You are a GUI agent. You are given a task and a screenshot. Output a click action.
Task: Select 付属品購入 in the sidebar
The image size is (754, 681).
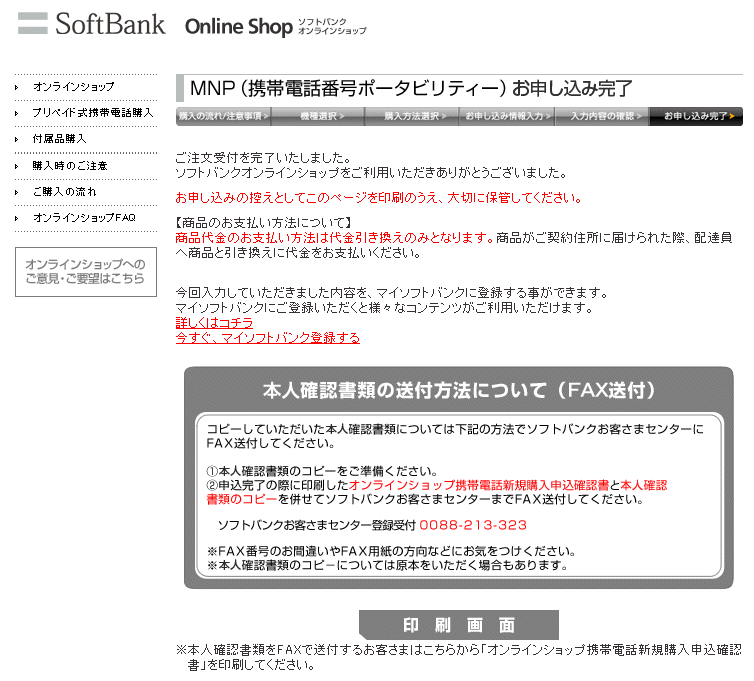tap(60, 139)
